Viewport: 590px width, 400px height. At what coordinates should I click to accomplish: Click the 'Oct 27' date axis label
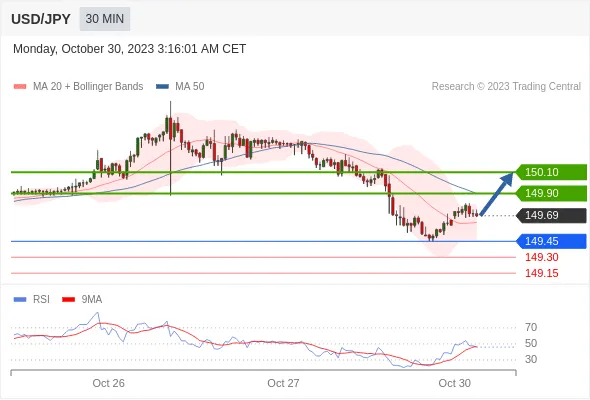283,383
